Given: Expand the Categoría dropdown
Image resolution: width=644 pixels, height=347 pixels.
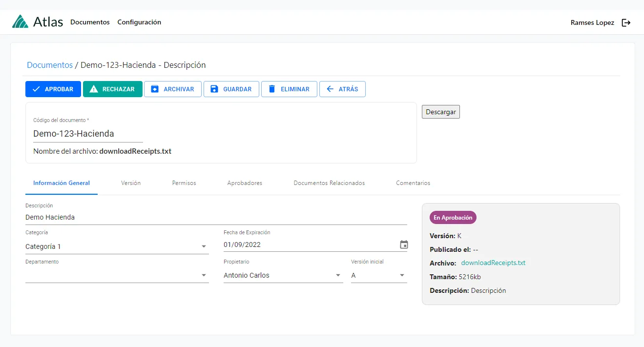Looking at the screenshot, I should pos(204,246).
